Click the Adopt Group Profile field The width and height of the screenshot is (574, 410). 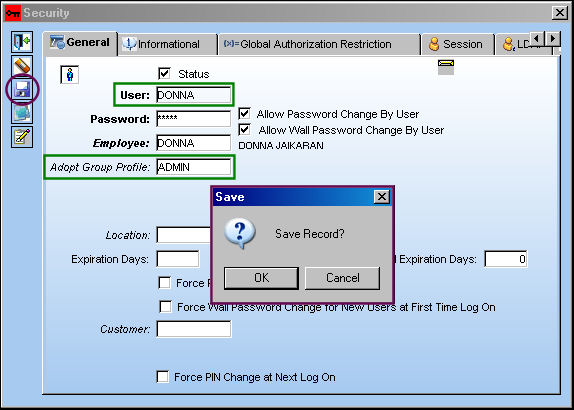point(194,167)
